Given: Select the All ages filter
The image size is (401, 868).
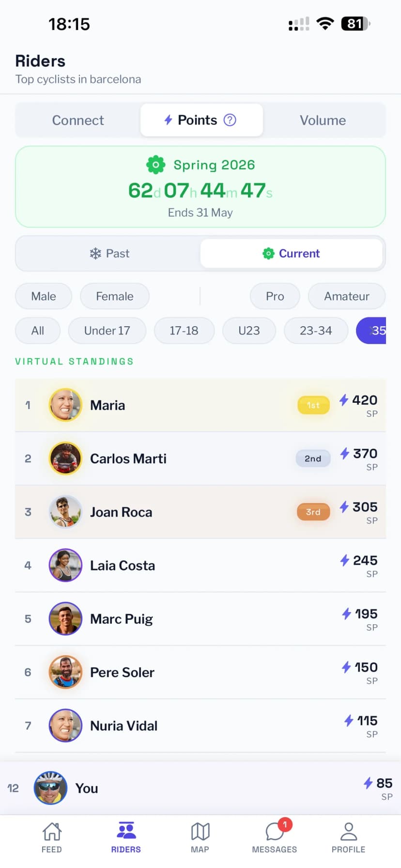Looking at the screenshot, I should (x=37, y=331).
